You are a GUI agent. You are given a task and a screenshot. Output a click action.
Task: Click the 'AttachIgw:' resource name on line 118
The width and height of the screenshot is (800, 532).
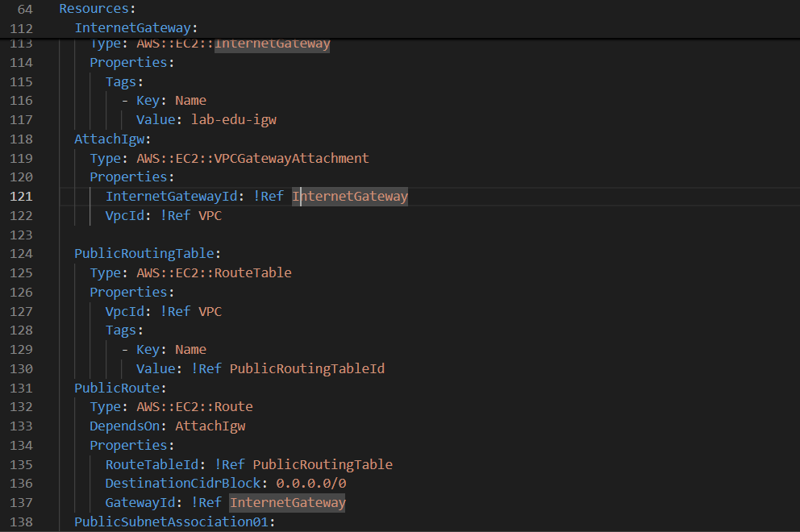[113, 139]
